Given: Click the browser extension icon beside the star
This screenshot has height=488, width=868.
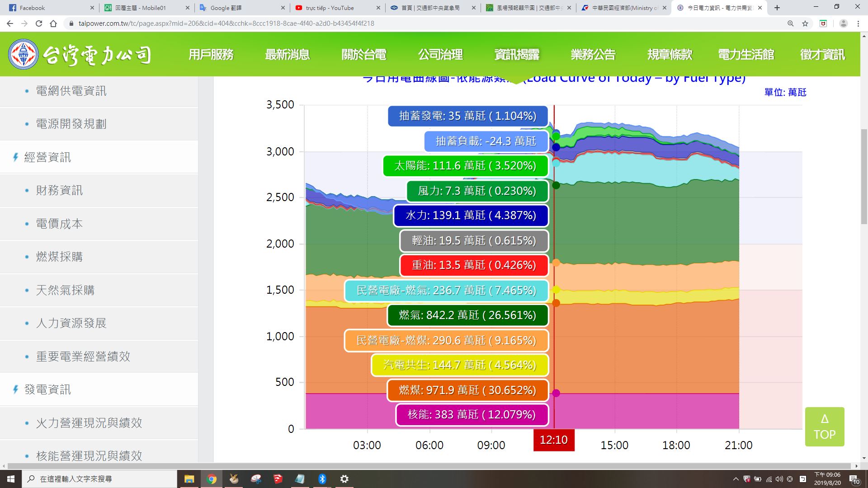Looking at the screenshot, I should 823,23.
